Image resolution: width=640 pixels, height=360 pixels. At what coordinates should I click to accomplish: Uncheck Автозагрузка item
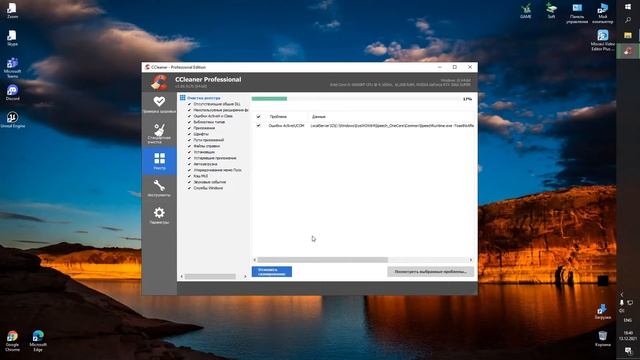[x=189, y=164]
